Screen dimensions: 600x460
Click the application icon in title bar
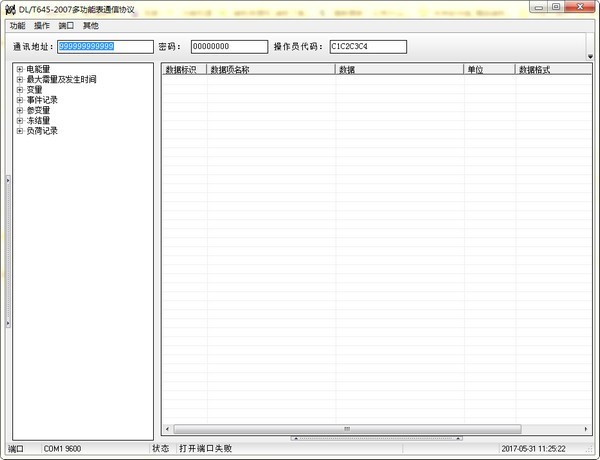[11, 8]
